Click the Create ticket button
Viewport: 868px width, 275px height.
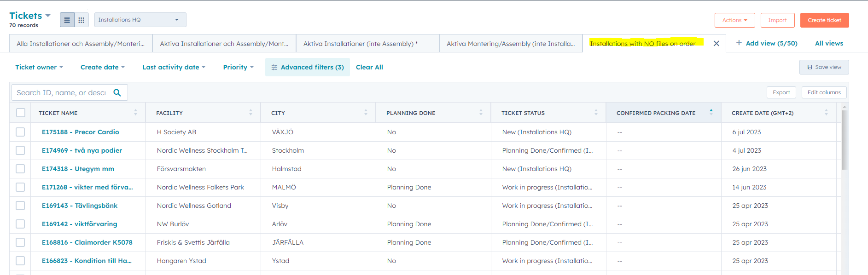(x=824, y=20)
